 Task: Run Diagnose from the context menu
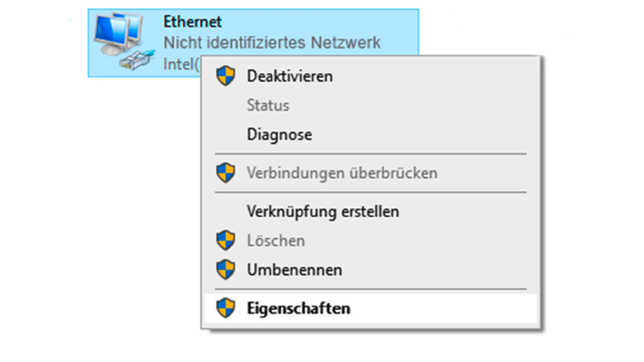click(279, 135)
